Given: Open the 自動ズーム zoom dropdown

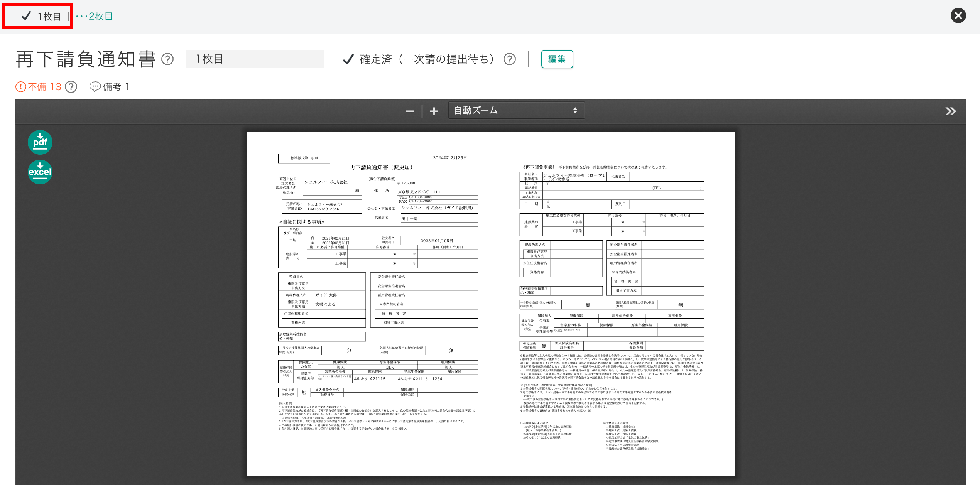Looking at the screenshot, I should pyautogui.click(x=516, y=111).
